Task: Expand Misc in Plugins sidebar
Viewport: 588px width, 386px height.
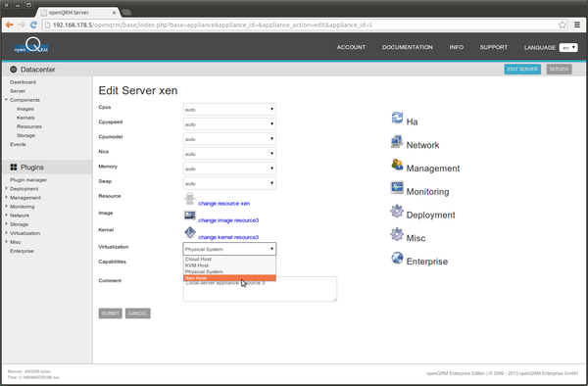Action: [6, 242]
